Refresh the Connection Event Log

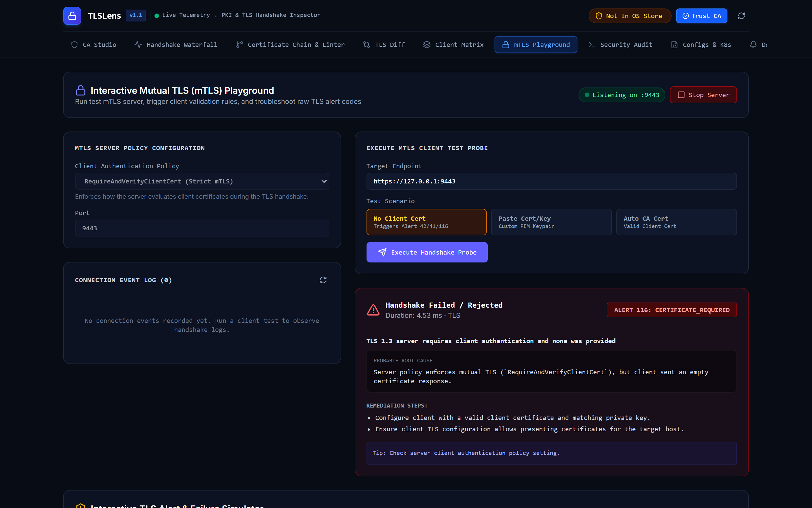(323, 280)
